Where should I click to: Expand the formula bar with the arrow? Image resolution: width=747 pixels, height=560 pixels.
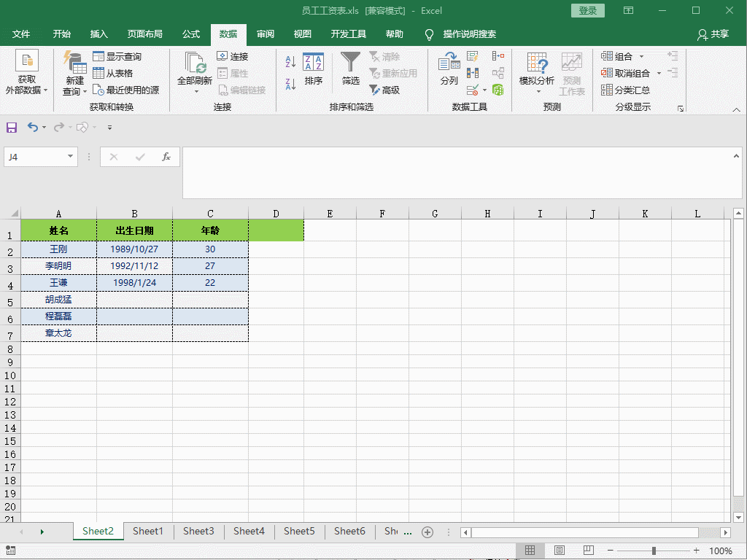[x=736, y=156]
